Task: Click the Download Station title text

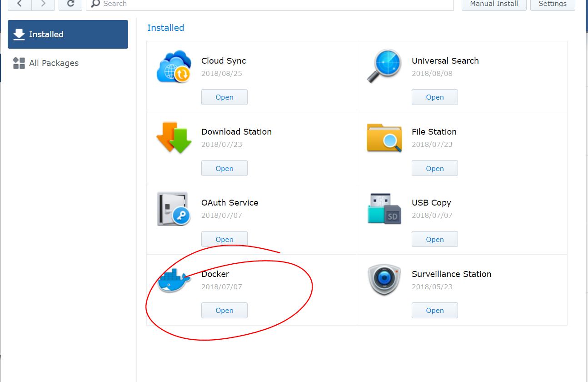Action: [236, 132]
